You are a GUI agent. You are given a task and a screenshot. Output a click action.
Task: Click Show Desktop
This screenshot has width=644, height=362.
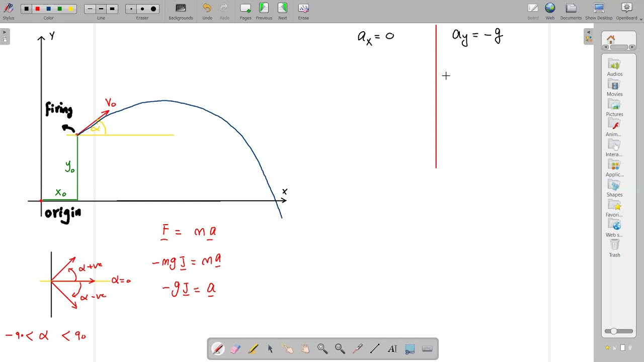pyautogui.click(x=599, y=11)
